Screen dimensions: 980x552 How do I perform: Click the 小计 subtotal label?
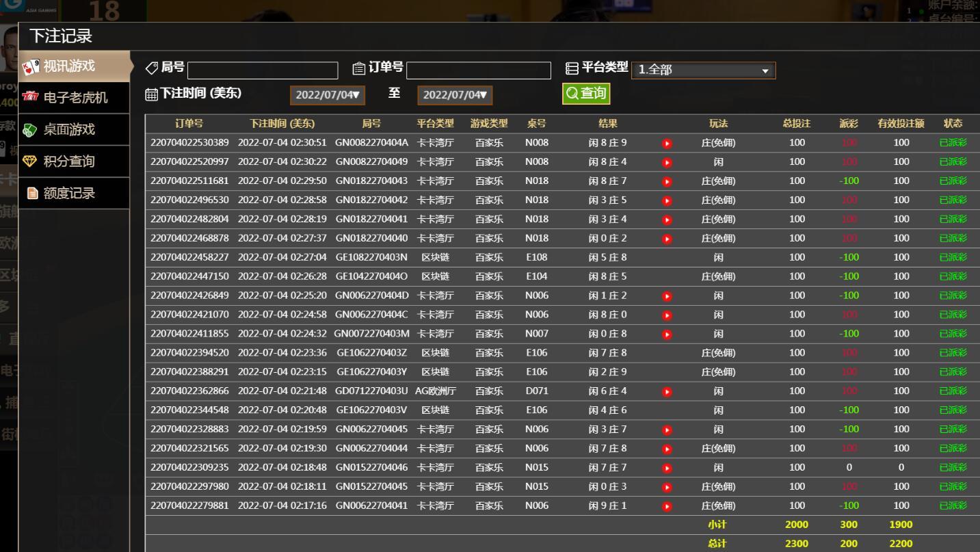tap(717, 525)
